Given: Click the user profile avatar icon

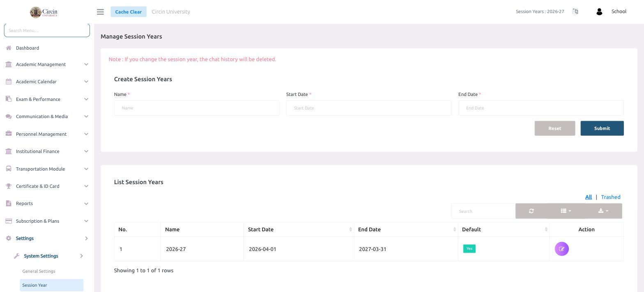Looking at the screenshot, I should coord(599,12).
